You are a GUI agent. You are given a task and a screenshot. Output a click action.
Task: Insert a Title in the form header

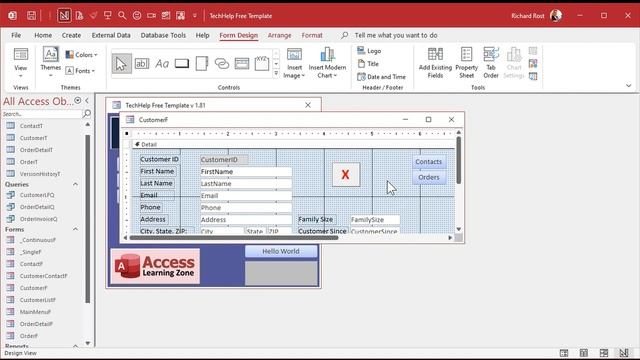click(x=368, y=64)
